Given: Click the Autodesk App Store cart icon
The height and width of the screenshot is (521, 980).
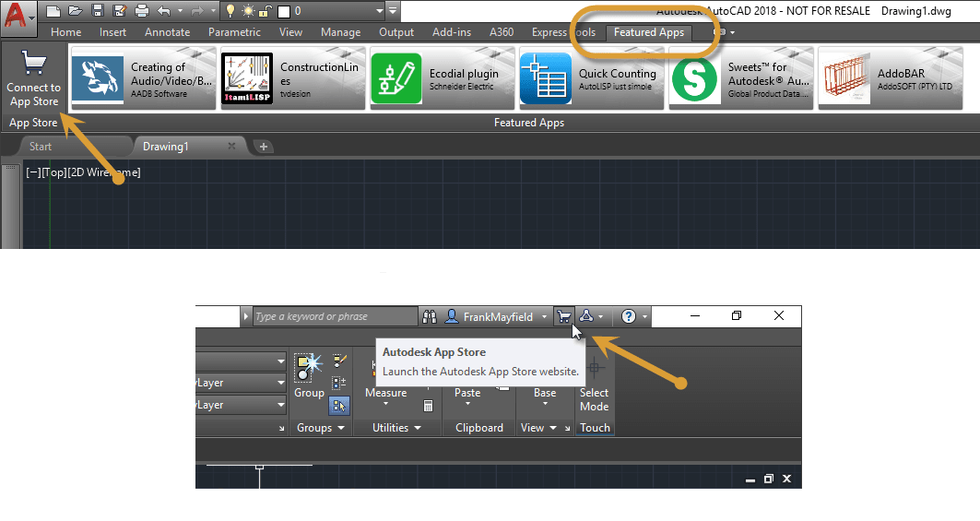Looking at the screenshot, I should pos(563,316).
